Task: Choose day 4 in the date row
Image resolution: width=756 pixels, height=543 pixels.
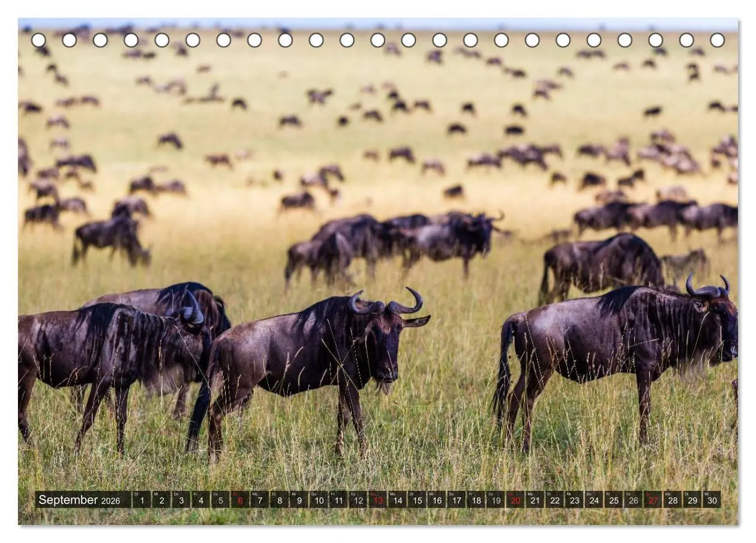Action: (200, 500)
